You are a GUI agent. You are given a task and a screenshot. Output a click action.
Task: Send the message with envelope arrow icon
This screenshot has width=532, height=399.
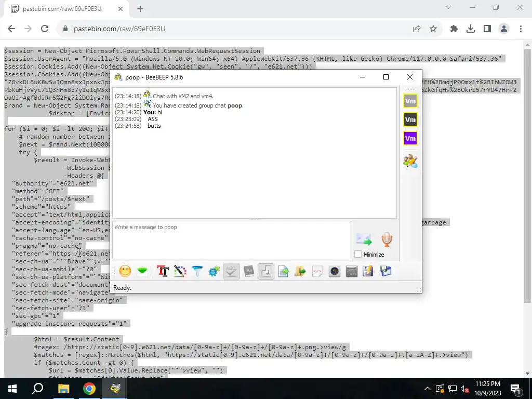point(364,239)
